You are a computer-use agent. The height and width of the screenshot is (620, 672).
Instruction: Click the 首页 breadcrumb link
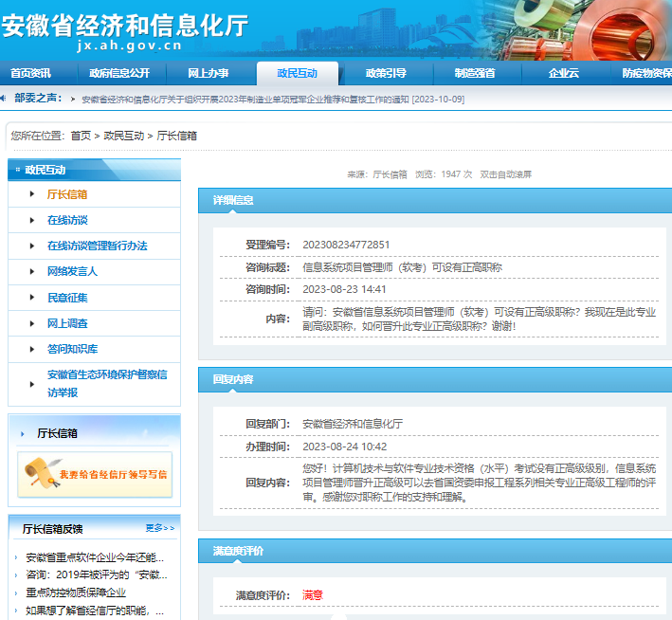click(x=81, y=136)
